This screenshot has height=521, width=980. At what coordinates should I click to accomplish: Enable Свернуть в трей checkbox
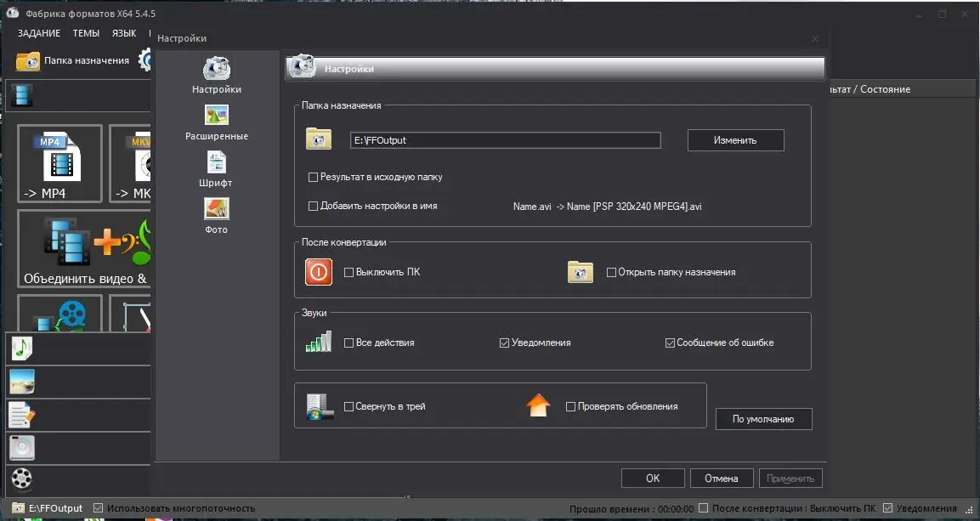click(348, 406)
